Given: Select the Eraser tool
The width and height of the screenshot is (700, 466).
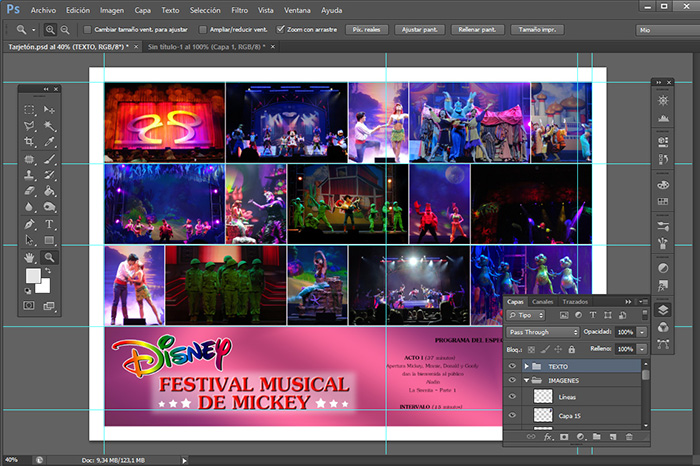Looking at the screenshot, I should click(x=29, y=191).
